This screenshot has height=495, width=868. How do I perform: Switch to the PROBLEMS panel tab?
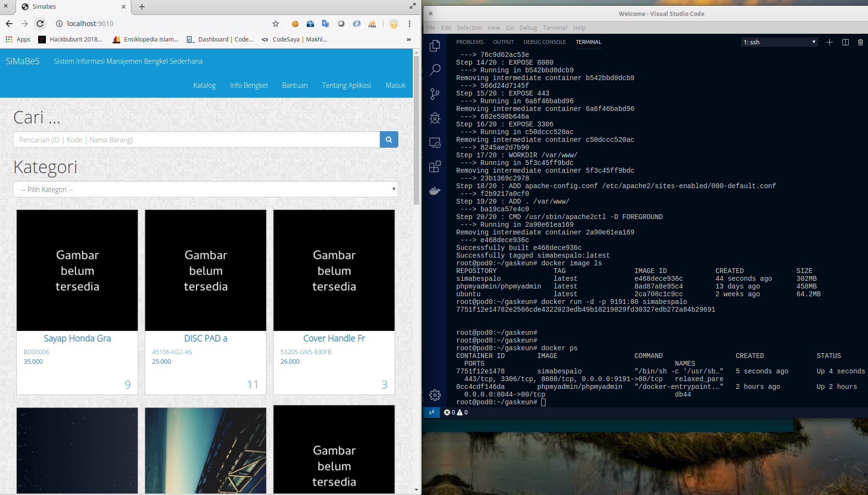[470, 42]
